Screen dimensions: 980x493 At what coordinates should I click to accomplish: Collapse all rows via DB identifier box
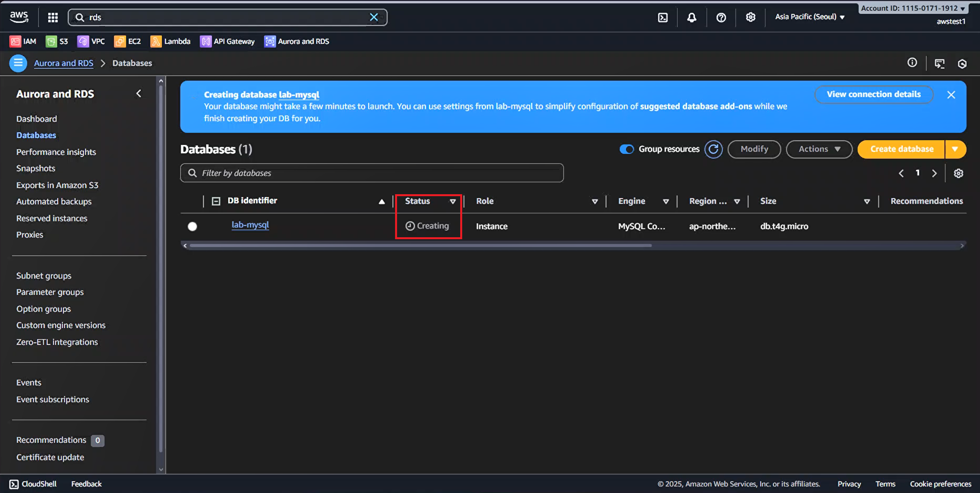point(216,201)
